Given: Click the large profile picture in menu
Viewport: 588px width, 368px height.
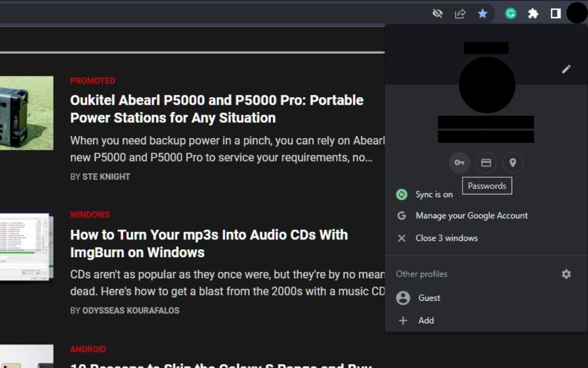Looking at the screenshot, I should [x=487, y=84].
